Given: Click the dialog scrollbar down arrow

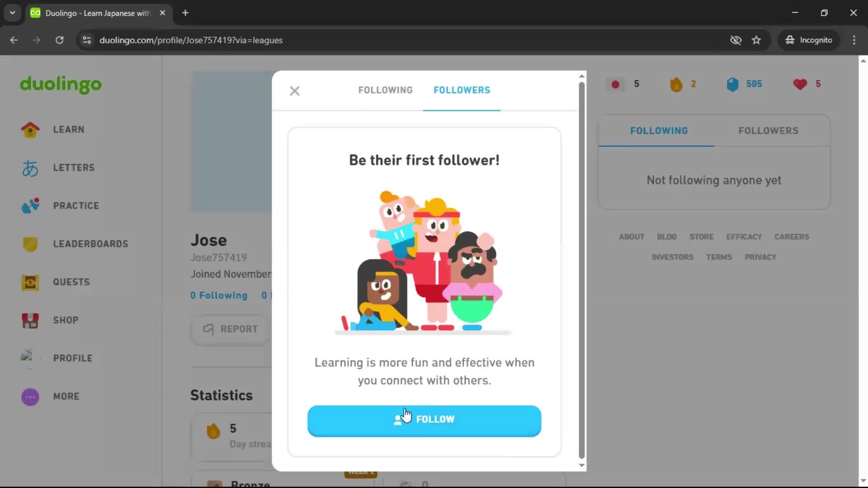Looking at the screenshot, I should pyautogui.click(x=582, y=465).
